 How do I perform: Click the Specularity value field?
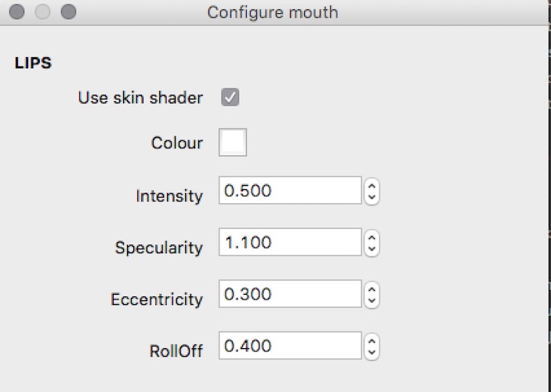pyautogui.click(x=290, y=243)
